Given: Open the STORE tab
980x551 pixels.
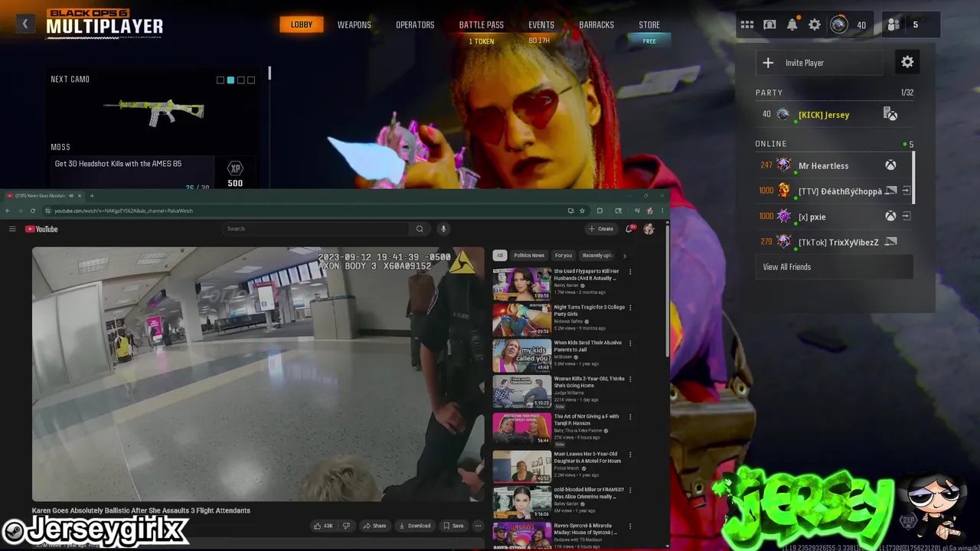Looking at the screenshot, I should 649,24.
